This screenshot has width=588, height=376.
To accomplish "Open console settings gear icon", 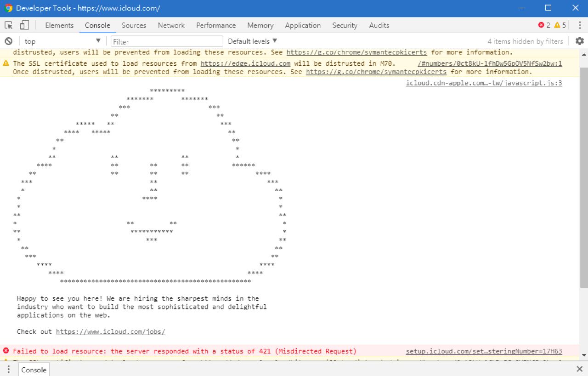I will pyautogui.click(x=580, y=41).
